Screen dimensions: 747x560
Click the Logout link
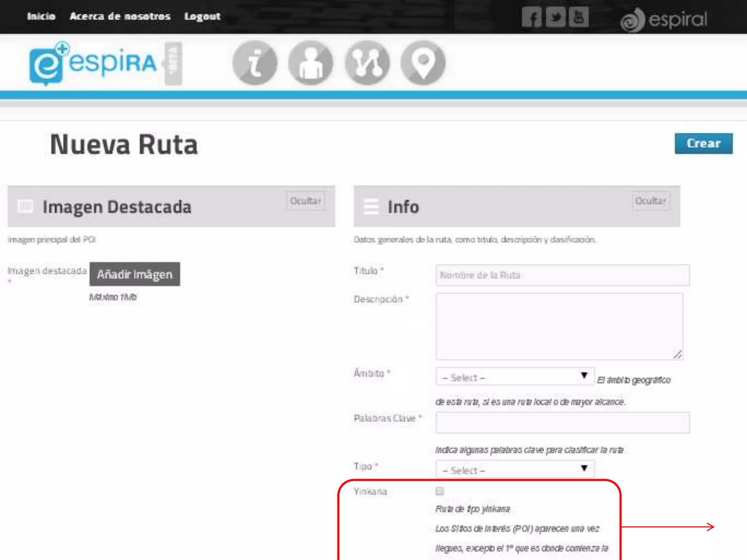click(202, 16)
